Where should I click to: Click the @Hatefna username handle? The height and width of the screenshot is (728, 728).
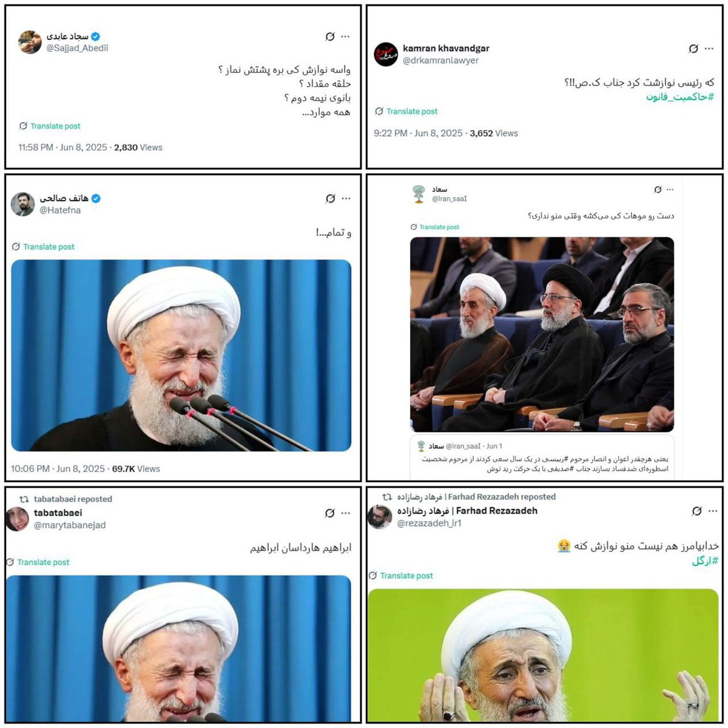pyautogui.click(x=60, y=211)
